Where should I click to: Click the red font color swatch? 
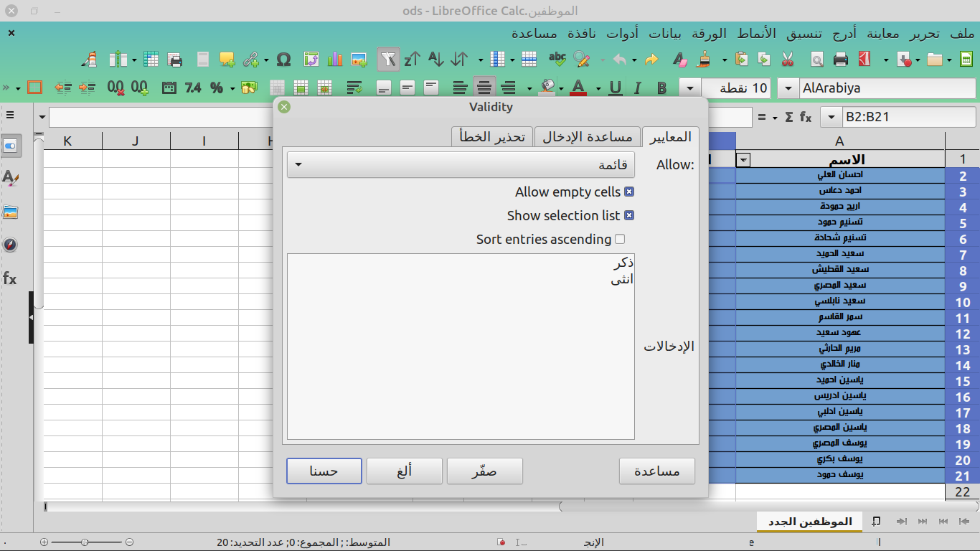(578, 88)
